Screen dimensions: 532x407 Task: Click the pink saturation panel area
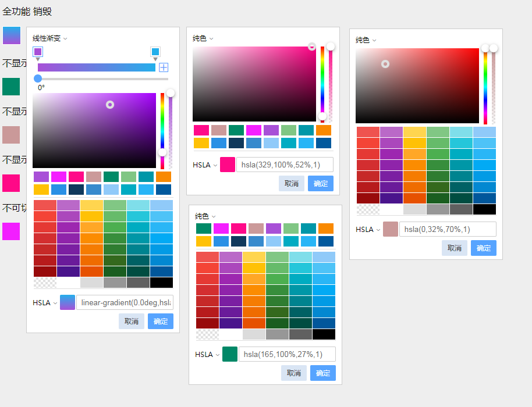coord(254,84)
